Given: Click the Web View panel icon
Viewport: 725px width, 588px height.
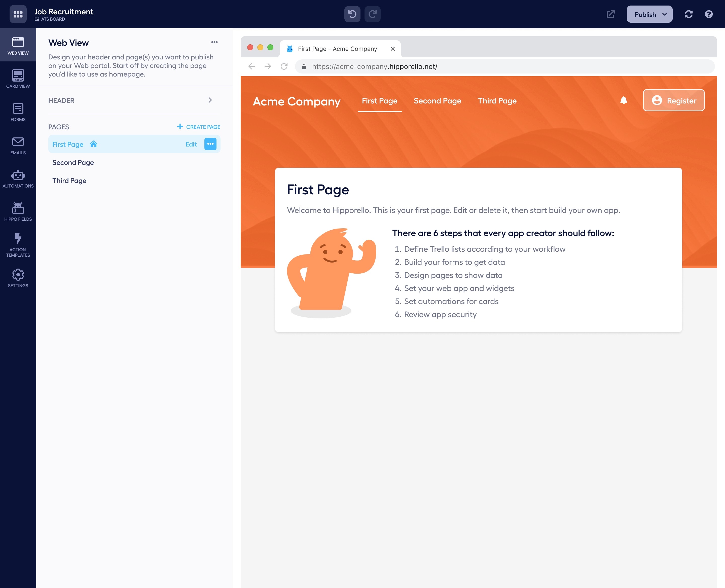Looking at the screenshot, I should (x=18, y=46).
